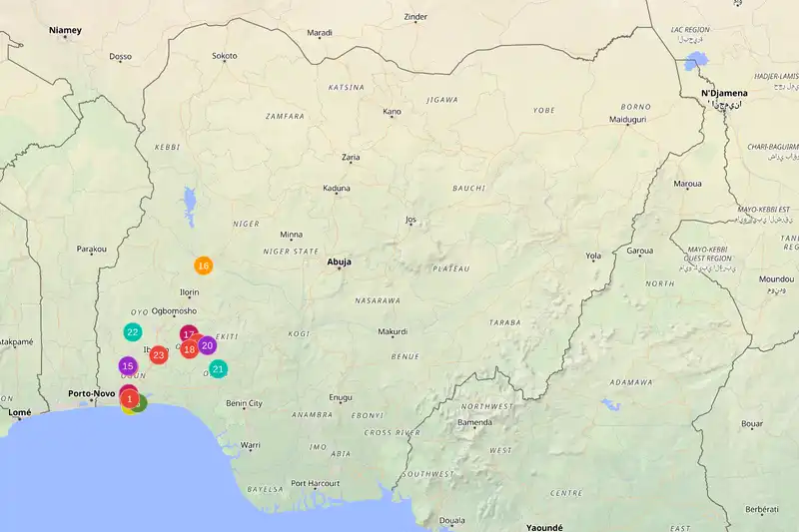Screen dimensions: 799x532
Task: Click the Moundou city label
Action: [777, 279]
